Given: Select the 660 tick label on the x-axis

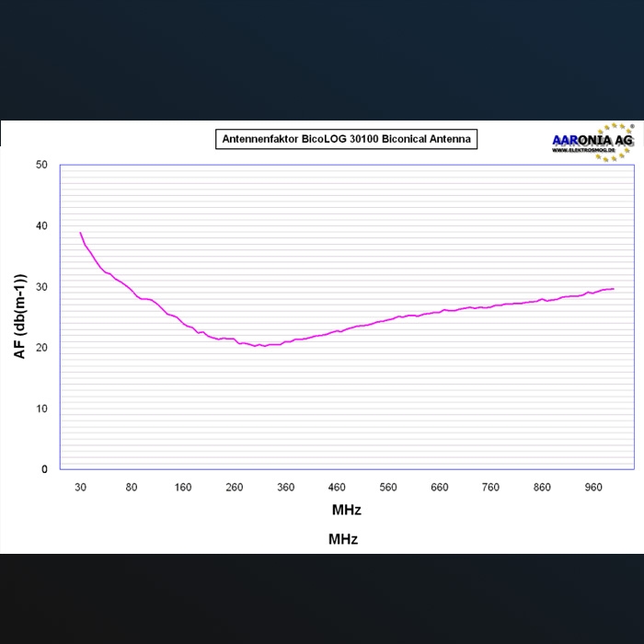Looking at the screenshot, I should tap(440, 488).
